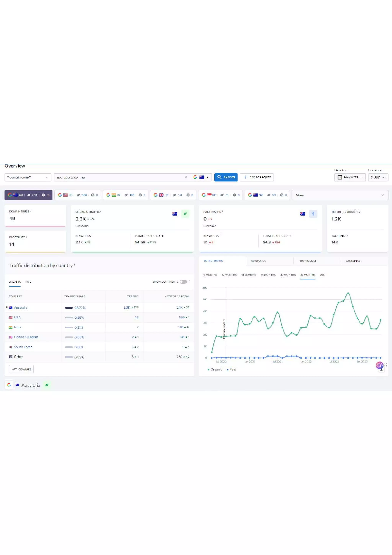Click the magnifier Analyze button
392x555 pixels.
pyautogui.click(x=226, y=177)
